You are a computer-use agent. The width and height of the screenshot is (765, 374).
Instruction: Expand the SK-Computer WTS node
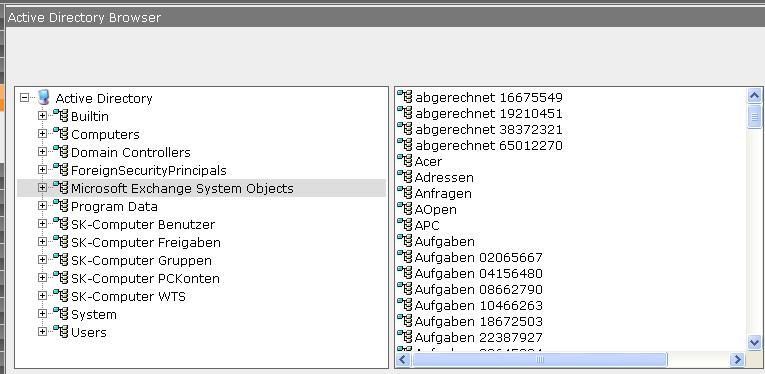[42, 295]
